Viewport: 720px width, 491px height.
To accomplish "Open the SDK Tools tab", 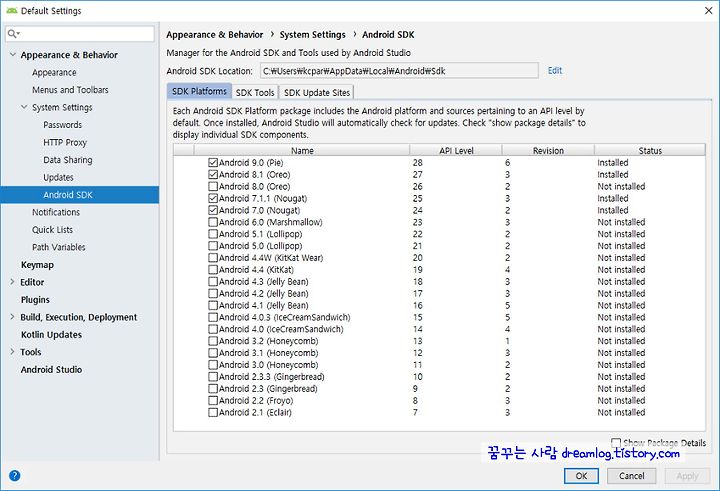I will 255,92.
